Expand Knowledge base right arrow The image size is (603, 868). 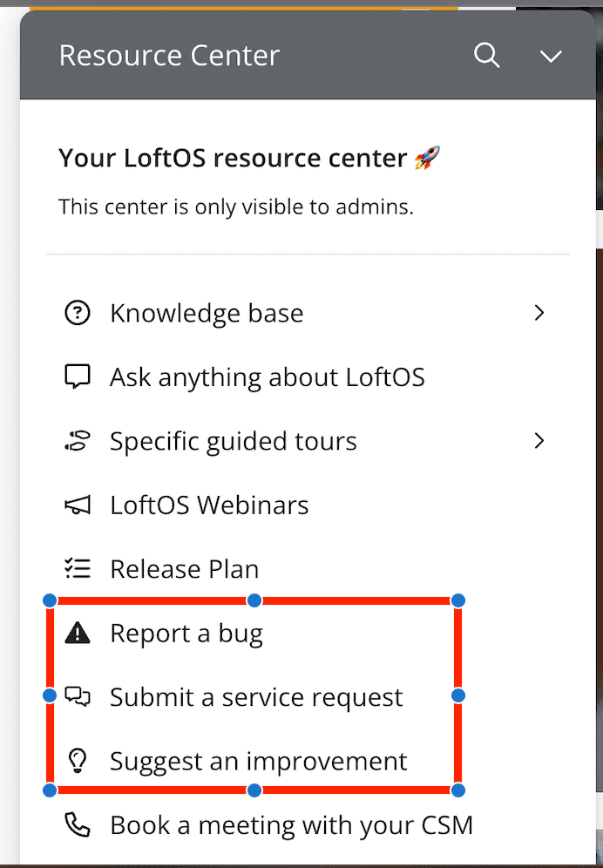pos(539,313)
